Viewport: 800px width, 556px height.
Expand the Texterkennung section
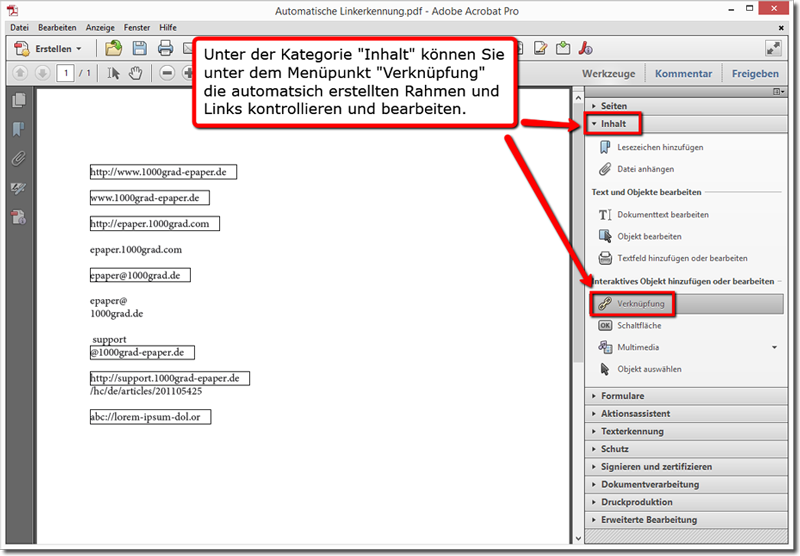[x=686, y=432]
